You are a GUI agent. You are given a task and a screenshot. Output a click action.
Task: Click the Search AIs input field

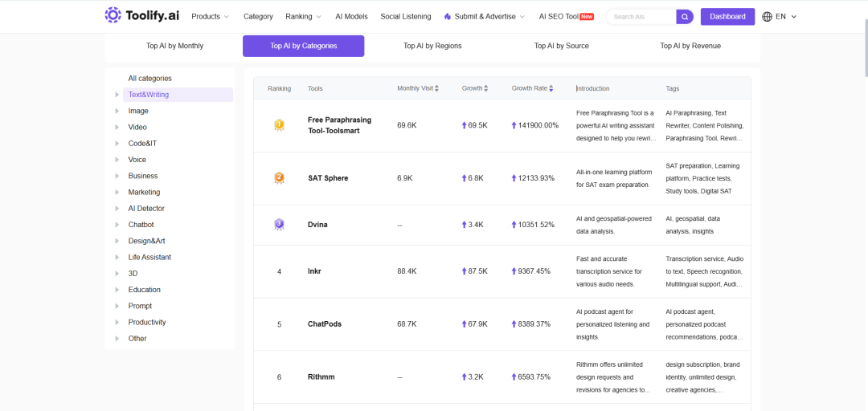coord(642,17)
